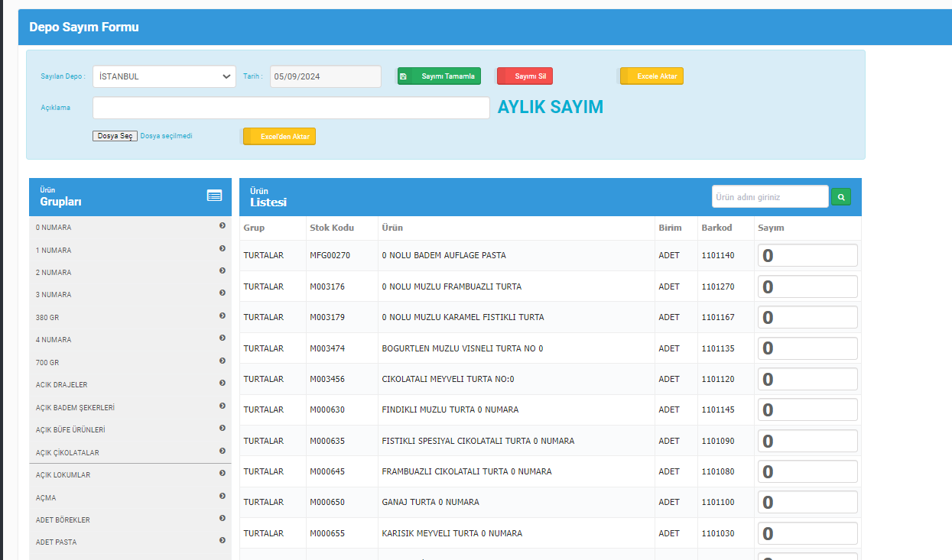Click the Birim column header
This screenshot has width=952, height=560.
click(670, 228)
